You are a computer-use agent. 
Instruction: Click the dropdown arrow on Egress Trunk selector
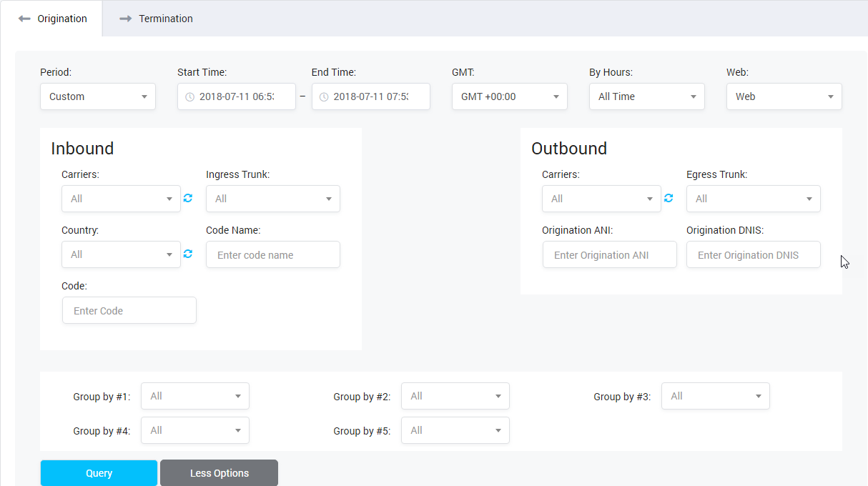pos(809,198)
